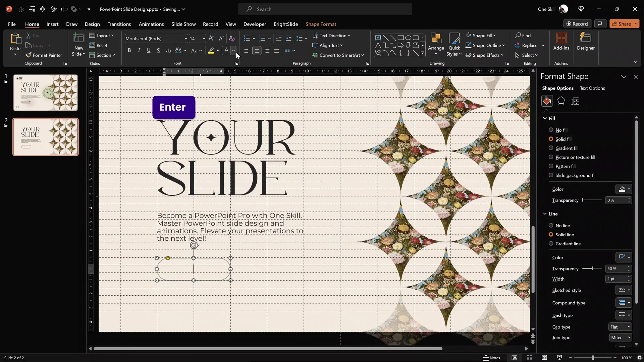Screen dimensions: 644x362
Task: Open Notes pane
Action: 492,358
